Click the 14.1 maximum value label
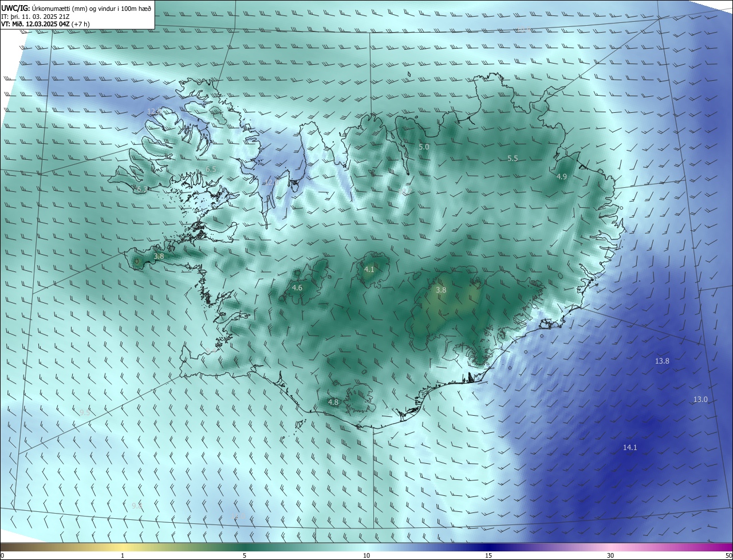Viewport: 733px width, 560px height. click(630, 448)
